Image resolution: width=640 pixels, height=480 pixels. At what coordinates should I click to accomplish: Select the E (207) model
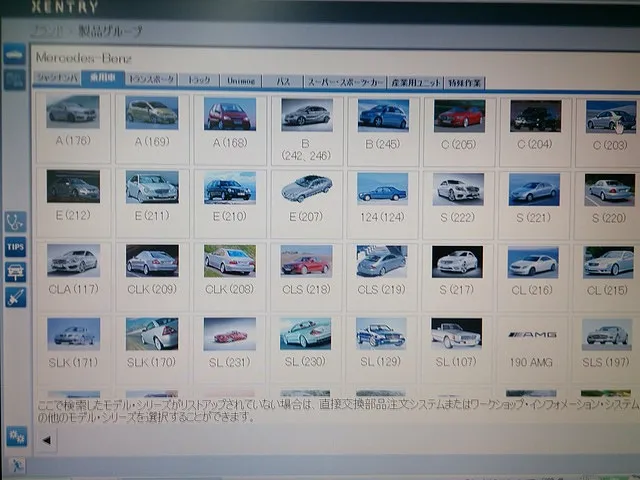pyautogui.click(x=306, y=204)
